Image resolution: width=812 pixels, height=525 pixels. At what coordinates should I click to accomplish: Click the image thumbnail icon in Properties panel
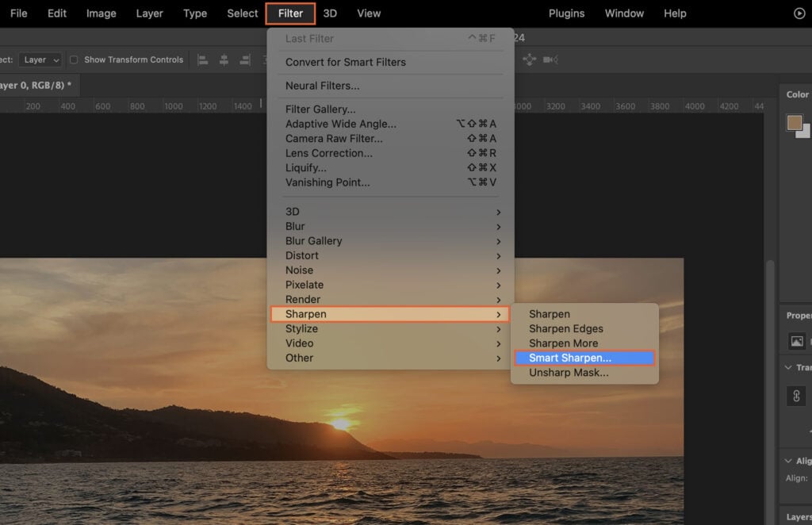[x=795, y=339]
